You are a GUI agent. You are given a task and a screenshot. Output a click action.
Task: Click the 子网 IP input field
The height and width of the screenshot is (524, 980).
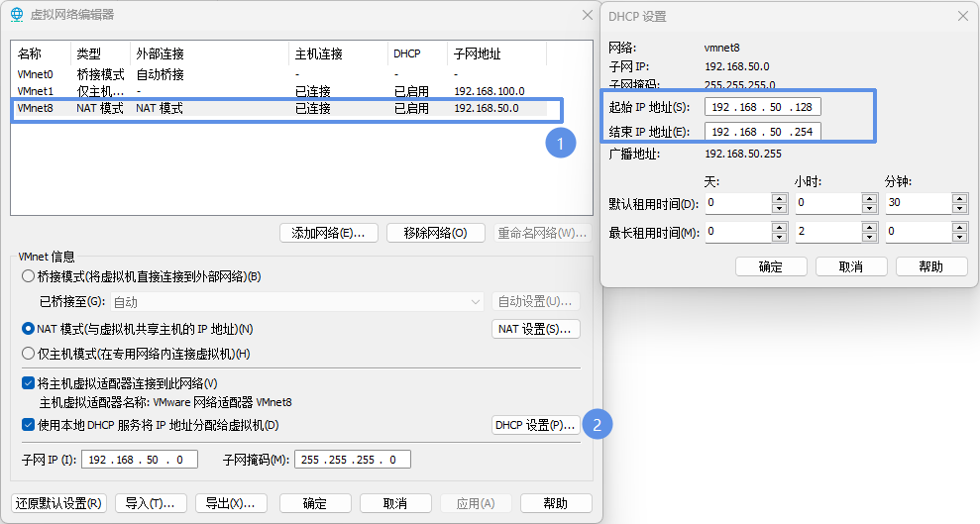(139, 460)
